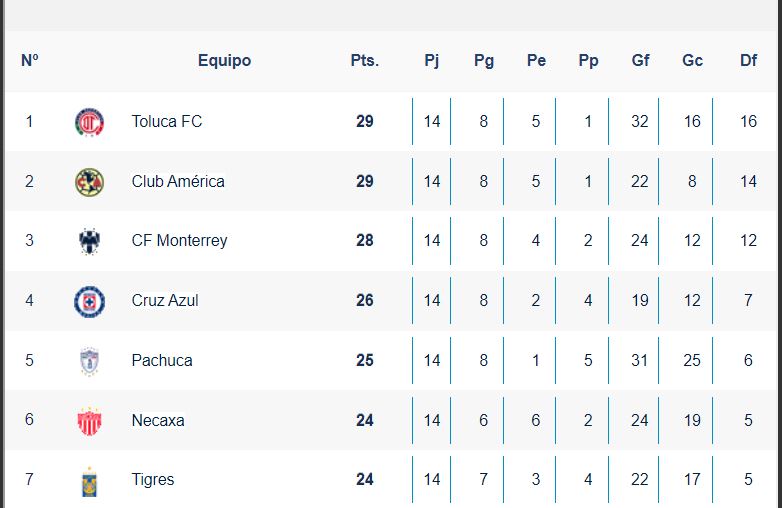Click the Gf column header
782x508 pixels.
tap(640, 61)
